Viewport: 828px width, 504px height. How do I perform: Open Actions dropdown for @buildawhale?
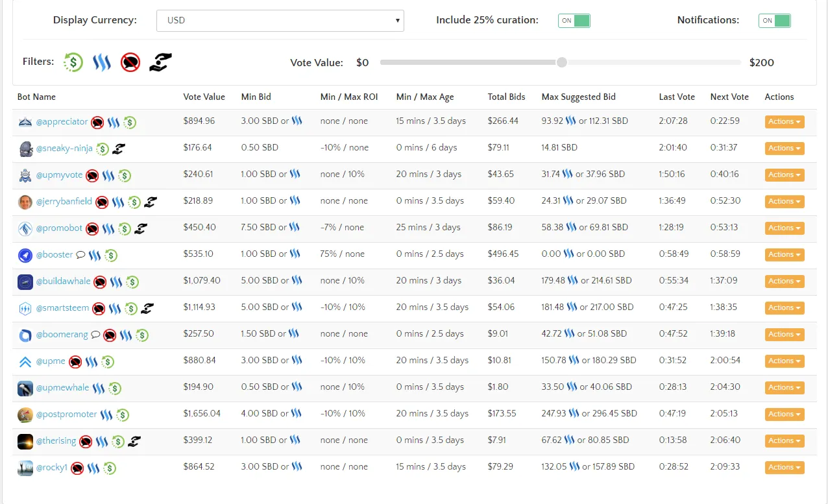coord(785,282)
